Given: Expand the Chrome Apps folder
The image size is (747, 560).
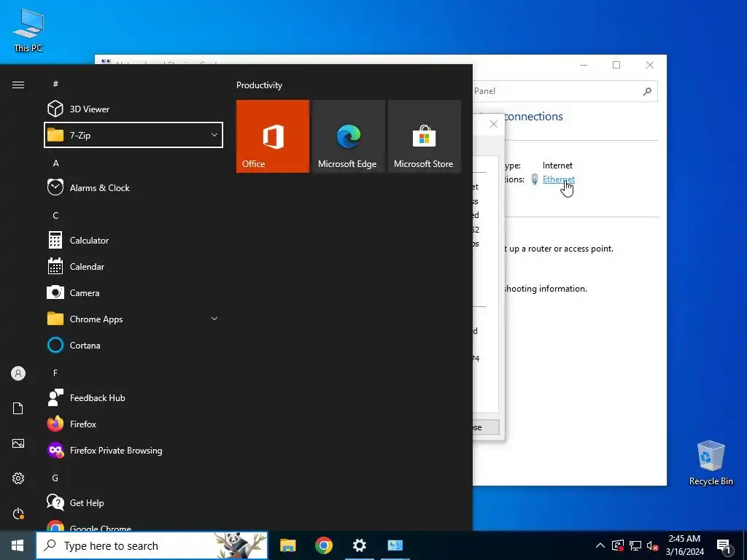Looking at the screenshot, I should [x=133, y=319].
